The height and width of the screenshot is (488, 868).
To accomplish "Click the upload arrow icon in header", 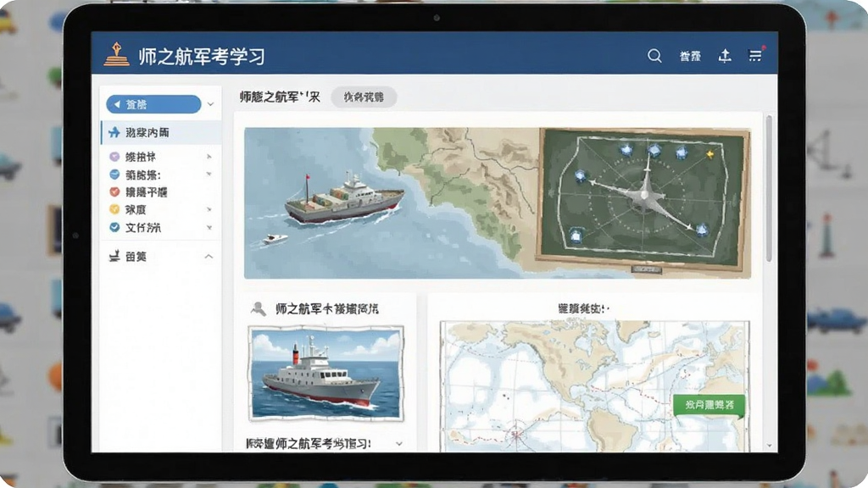I will [725, 55].
